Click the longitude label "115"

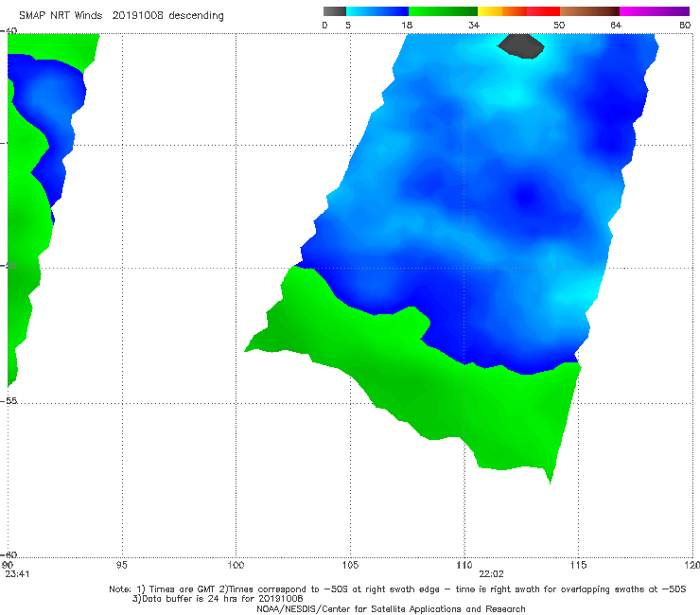pos(579,565)
